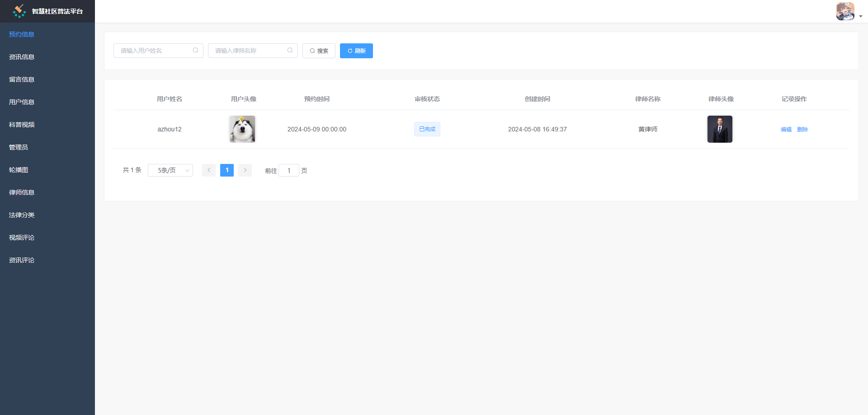This screenshot has height=415, width=868.
Task: Click the search icon inside the 搜索 button
Action: [x=312, y=51]
